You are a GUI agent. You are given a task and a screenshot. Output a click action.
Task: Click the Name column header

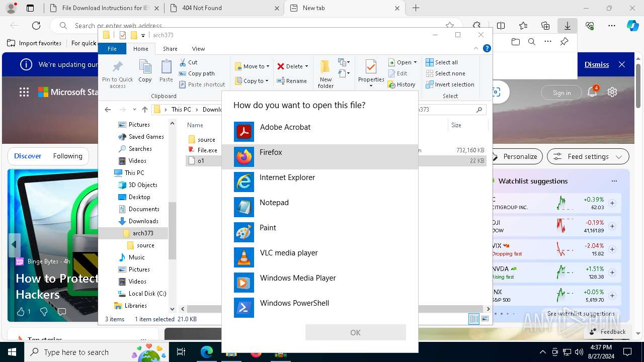click(x=195, y=125)
